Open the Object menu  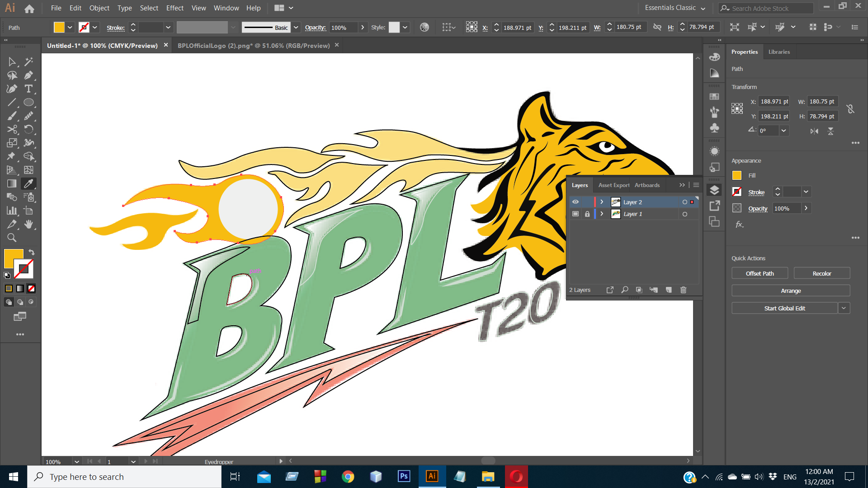[x=99, y=8]
